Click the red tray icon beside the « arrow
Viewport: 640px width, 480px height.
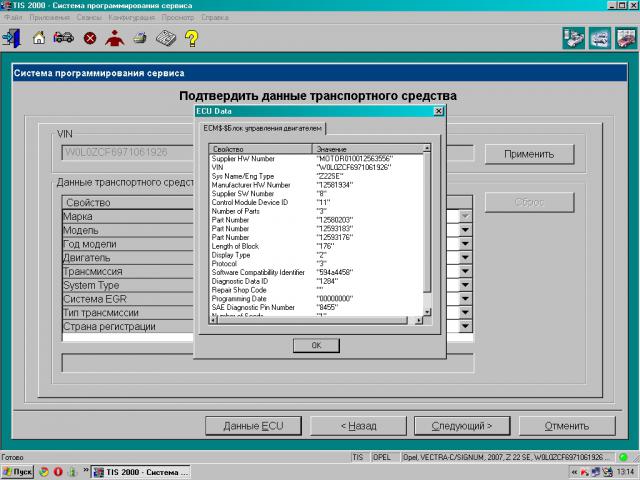coord(584,472)
